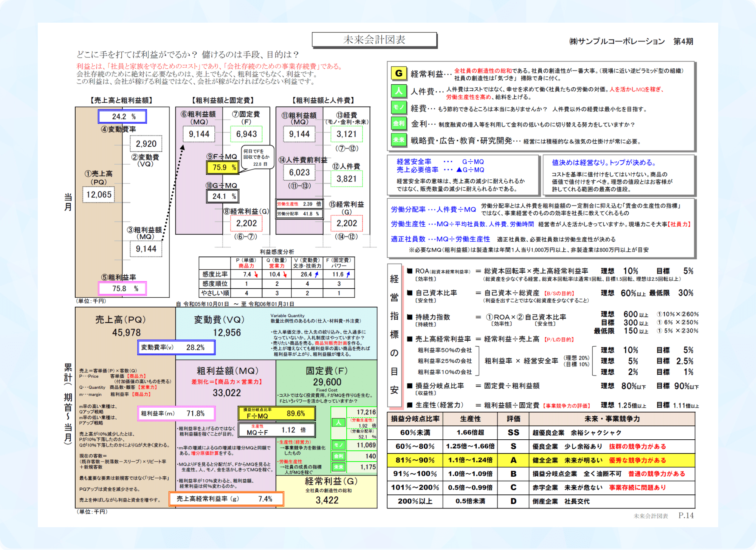Click the 9,144 value under ③粗利益額
The width and height of the screenshot is (756, 550).
tap(146, 249)
